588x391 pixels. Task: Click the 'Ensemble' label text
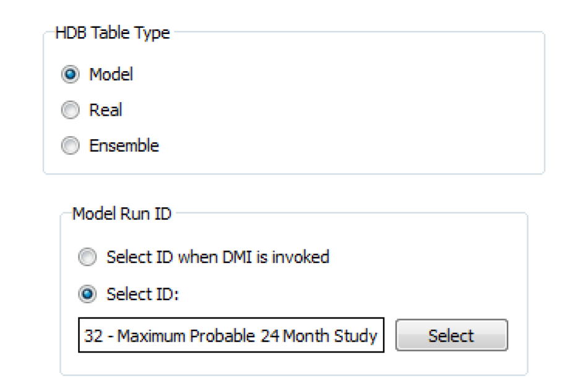tap(124, 145)
